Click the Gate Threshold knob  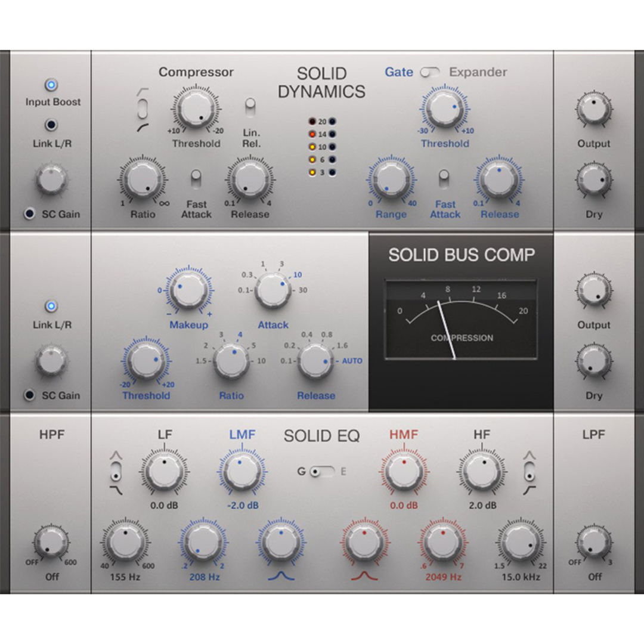[444, 107]
